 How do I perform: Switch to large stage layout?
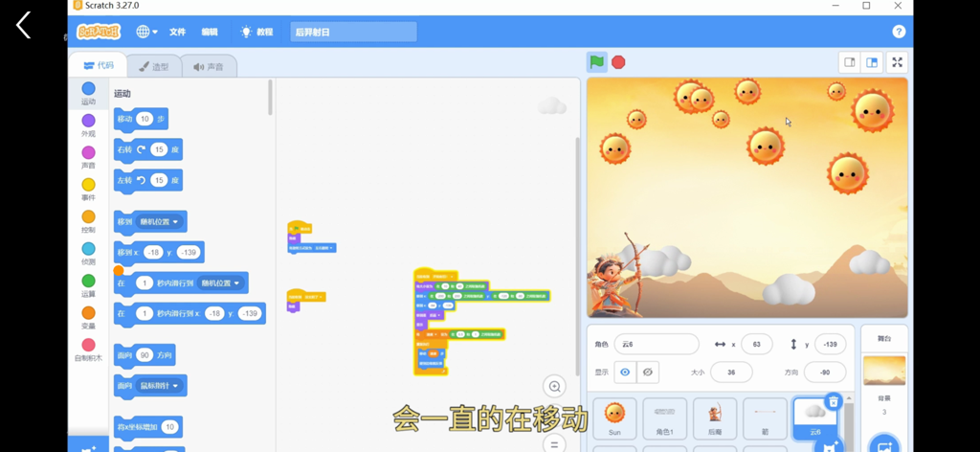click(x=872, y=62)
